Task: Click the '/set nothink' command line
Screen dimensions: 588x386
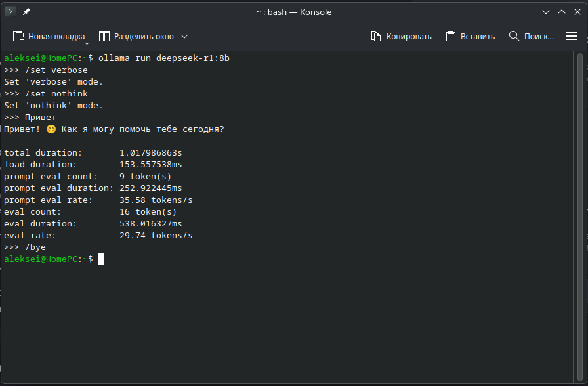Action: [46, 93]
